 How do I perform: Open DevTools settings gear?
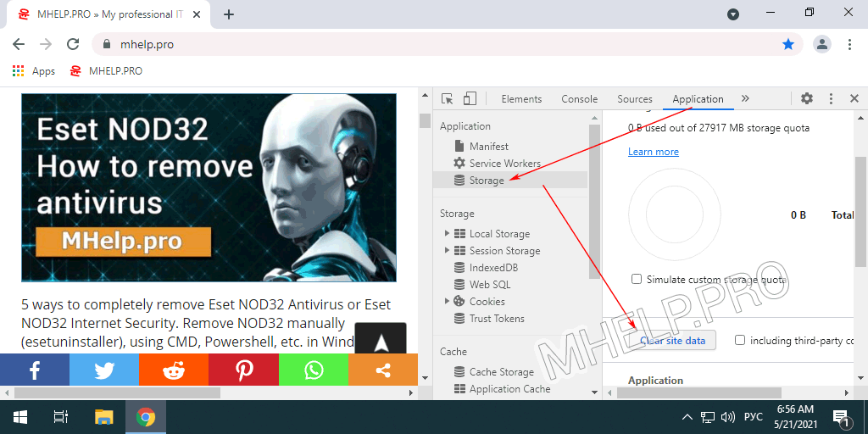point(807,98)
